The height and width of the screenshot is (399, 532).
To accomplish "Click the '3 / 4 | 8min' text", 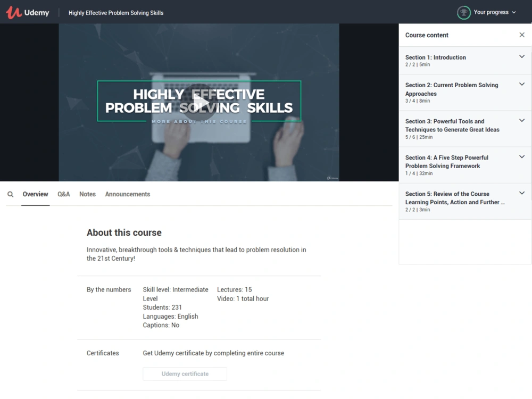I will [417, 101].
